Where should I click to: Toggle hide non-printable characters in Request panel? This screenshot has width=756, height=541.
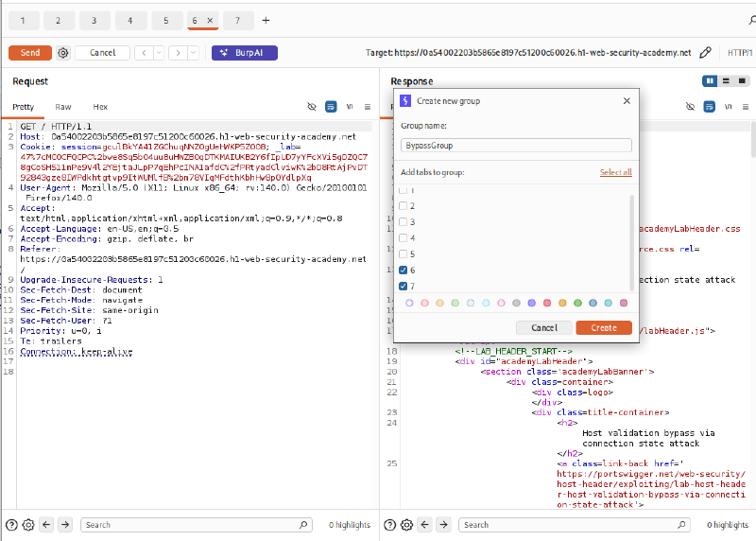click(312, 107)
